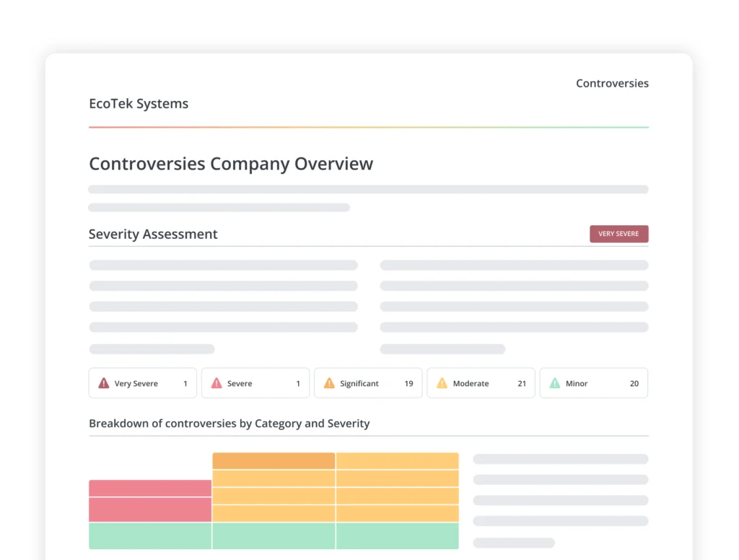Image resolution: width=739 pixels, height=560 pixels.
Task: Open the Controversies label at top right
Action: click(x=612, y=84)
